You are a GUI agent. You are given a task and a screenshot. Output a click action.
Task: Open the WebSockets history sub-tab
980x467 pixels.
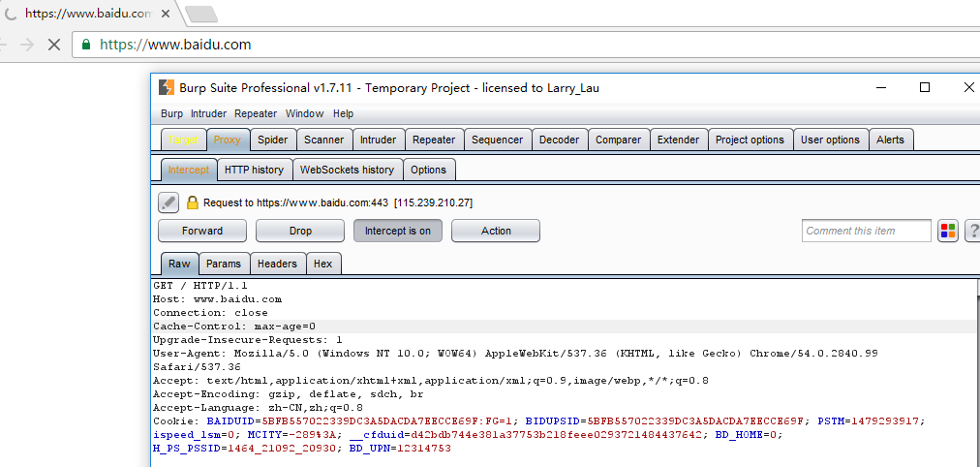347,170
